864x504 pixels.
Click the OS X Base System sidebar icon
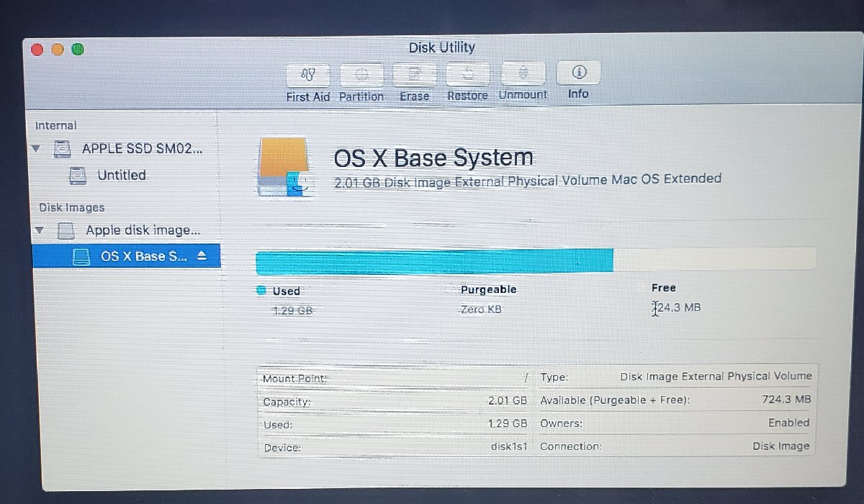click(82, 257)
